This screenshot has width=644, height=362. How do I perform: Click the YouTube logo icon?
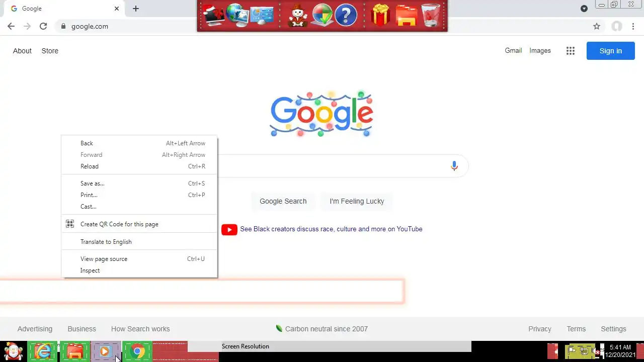pyautogui.click(x=229, y=229)
